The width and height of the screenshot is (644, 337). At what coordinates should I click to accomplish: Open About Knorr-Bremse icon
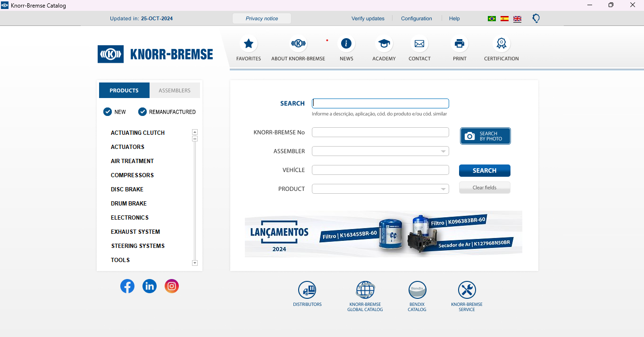coord(298,44)
